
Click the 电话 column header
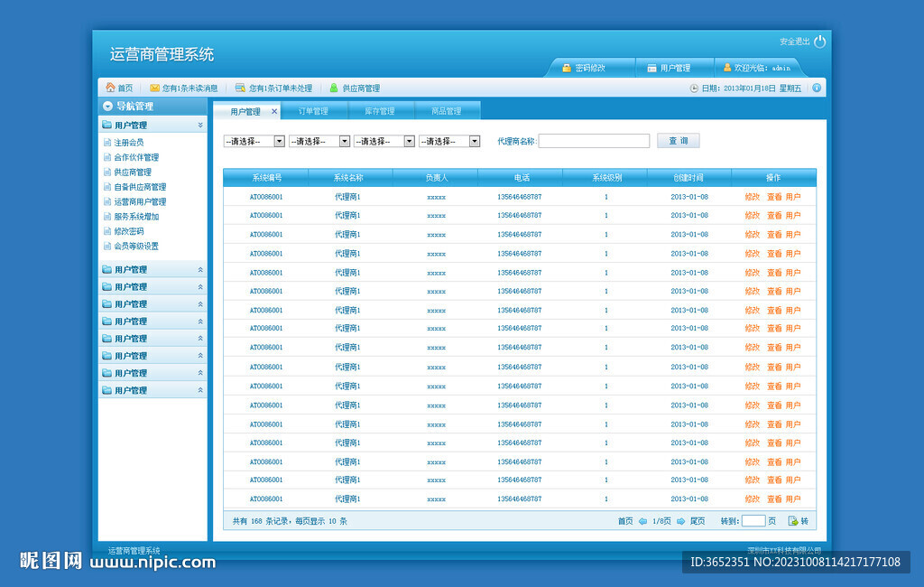(521, 178)
